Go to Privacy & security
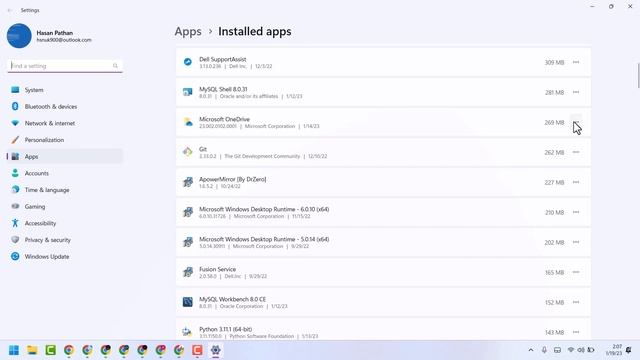 pos(65,240)
